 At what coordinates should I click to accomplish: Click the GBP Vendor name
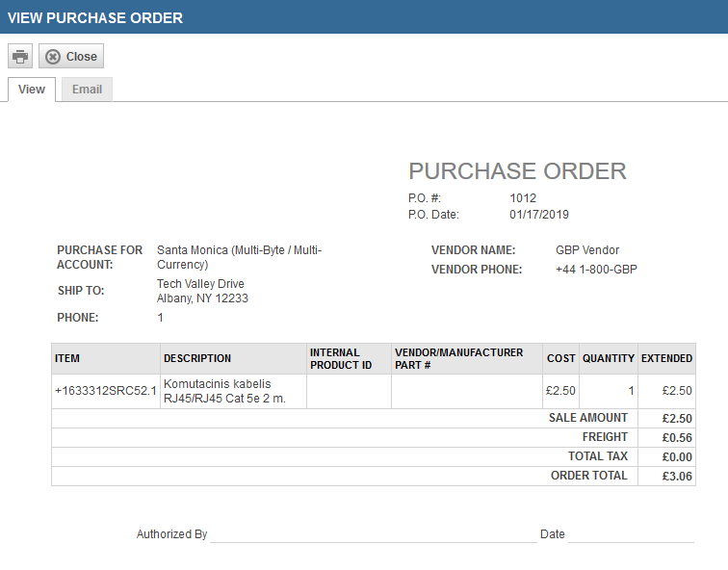(x=587, y=250)
